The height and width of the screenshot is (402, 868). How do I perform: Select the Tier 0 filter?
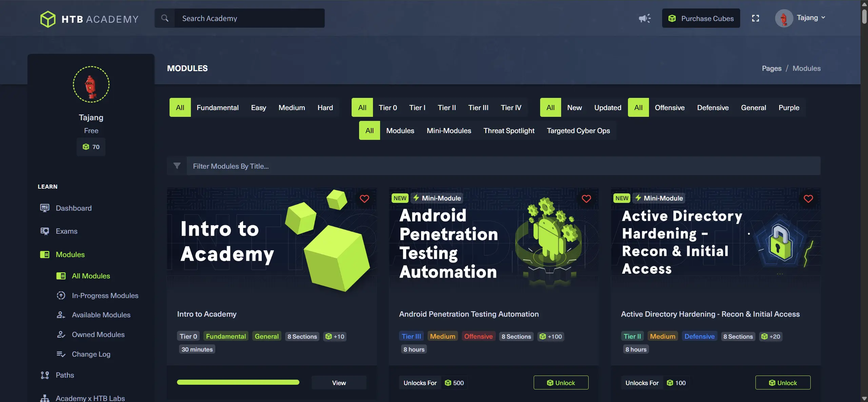pos(388,107)
